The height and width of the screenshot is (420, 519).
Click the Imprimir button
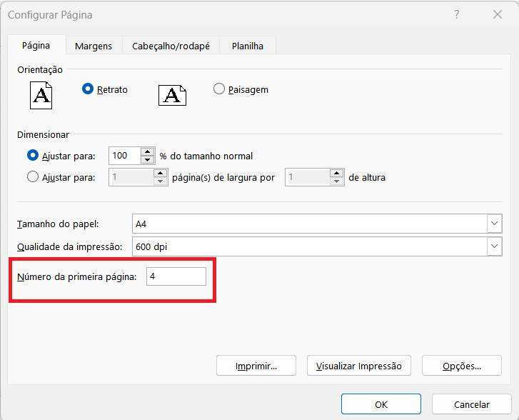[x=256, y=366]
